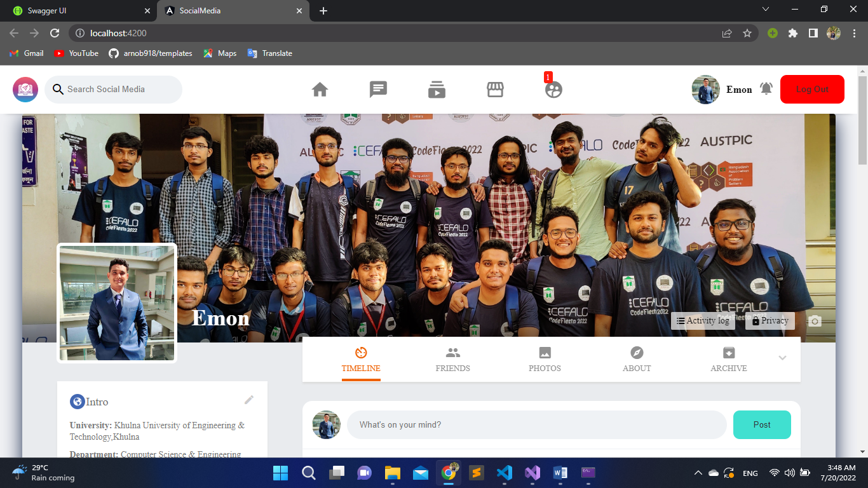Click the cover photo camera icon

[x=815, y=321]
